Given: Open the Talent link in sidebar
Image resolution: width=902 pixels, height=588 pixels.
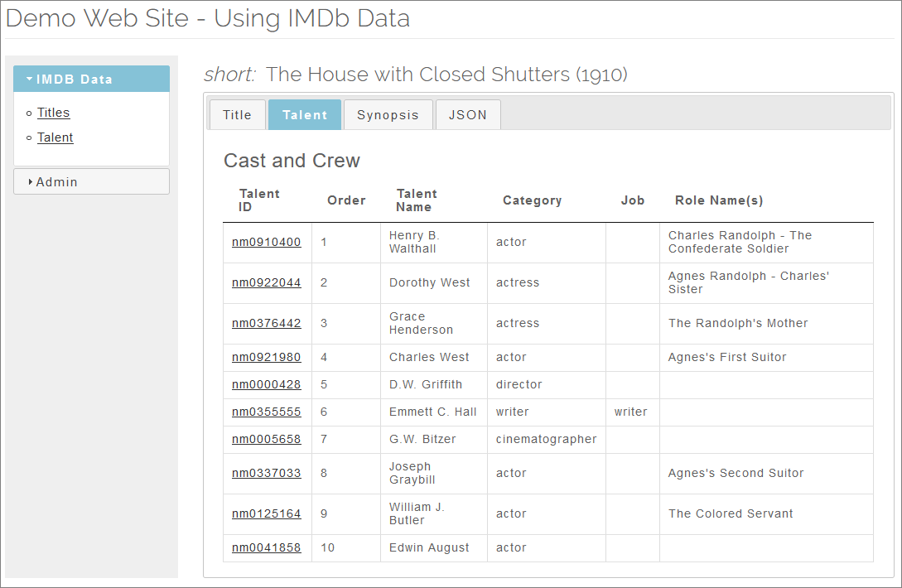Looking at the screenshot, I should click(x=55, y=137).
